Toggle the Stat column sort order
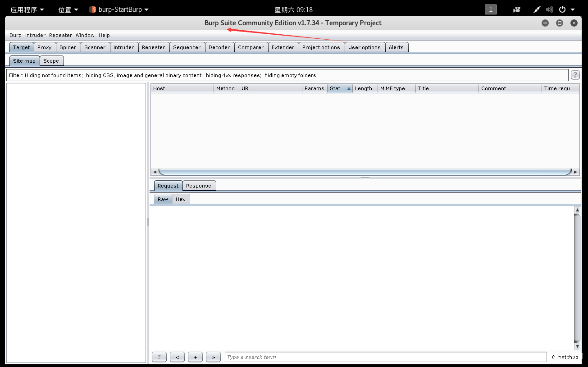 click(340, 88)
